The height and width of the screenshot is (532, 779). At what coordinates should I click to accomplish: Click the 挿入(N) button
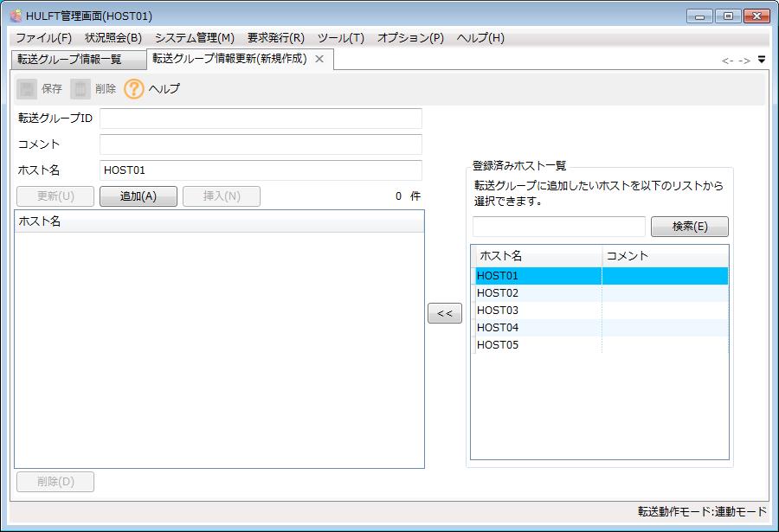coord(222,196)
